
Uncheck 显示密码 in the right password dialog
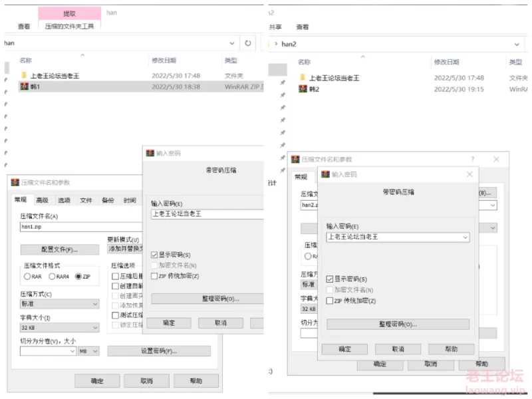[x=329, y=279]
